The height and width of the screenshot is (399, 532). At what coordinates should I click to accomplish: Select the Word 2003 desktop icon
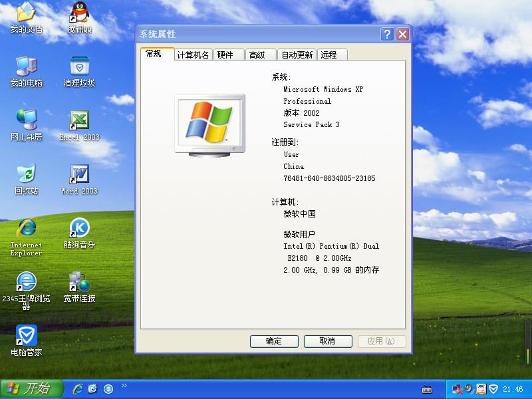click(79, 175)
